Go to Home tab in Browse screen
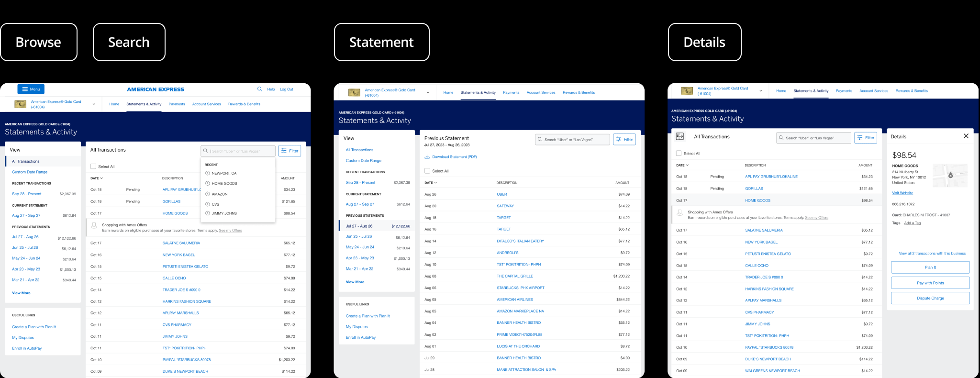 pyautogui.click(x=114, y=104)
